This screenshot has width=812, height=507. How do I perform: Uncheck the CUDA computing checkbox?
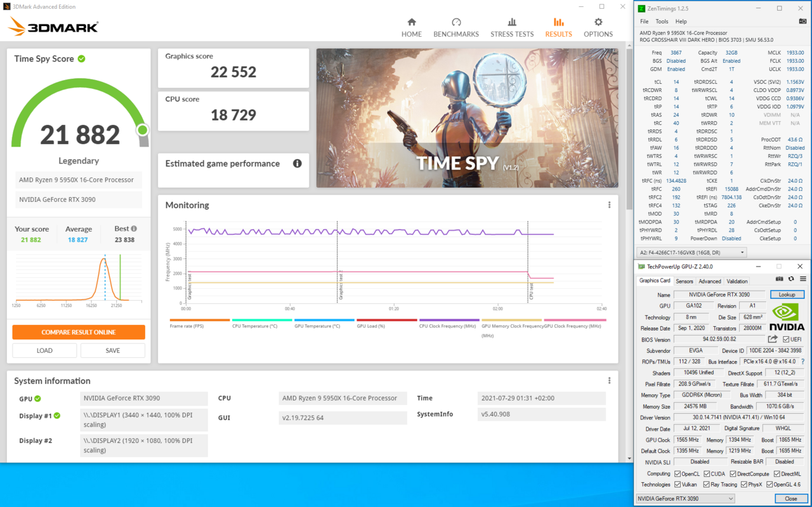[x=706, y=473]
